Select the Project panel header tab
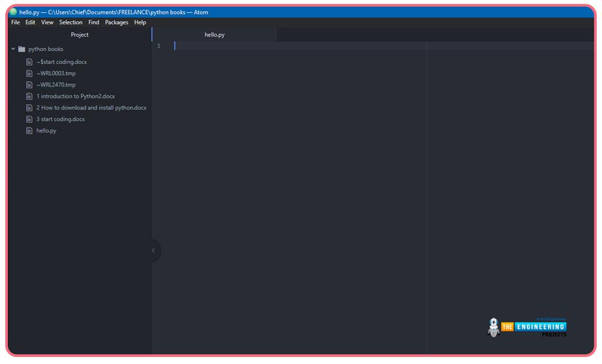 click(79, 35)
